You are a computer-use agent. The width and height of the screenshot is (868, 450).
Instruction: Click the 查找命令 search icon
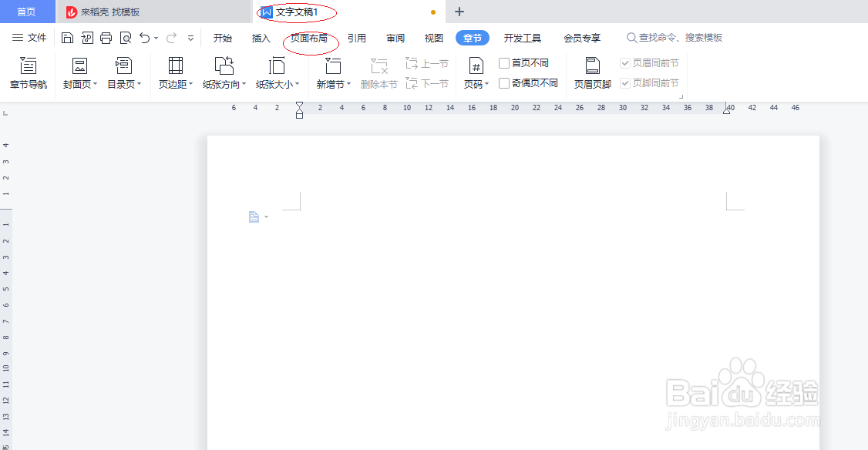[x=631, y=37]
